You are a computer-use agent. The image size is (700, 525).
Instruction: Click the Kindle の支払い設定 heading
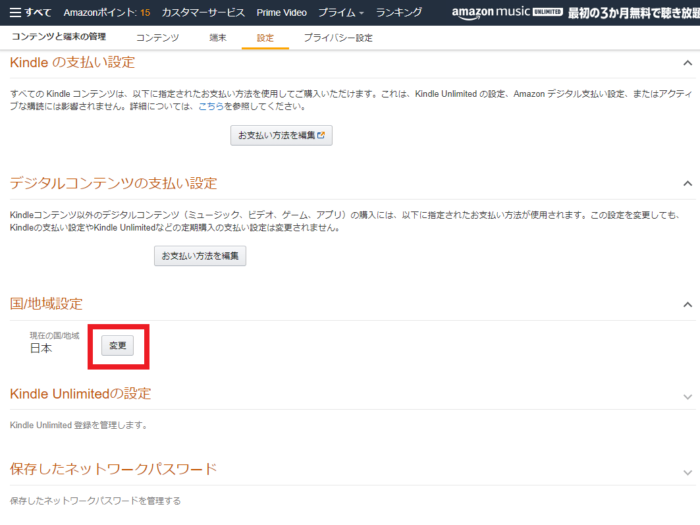coord(72,62)
